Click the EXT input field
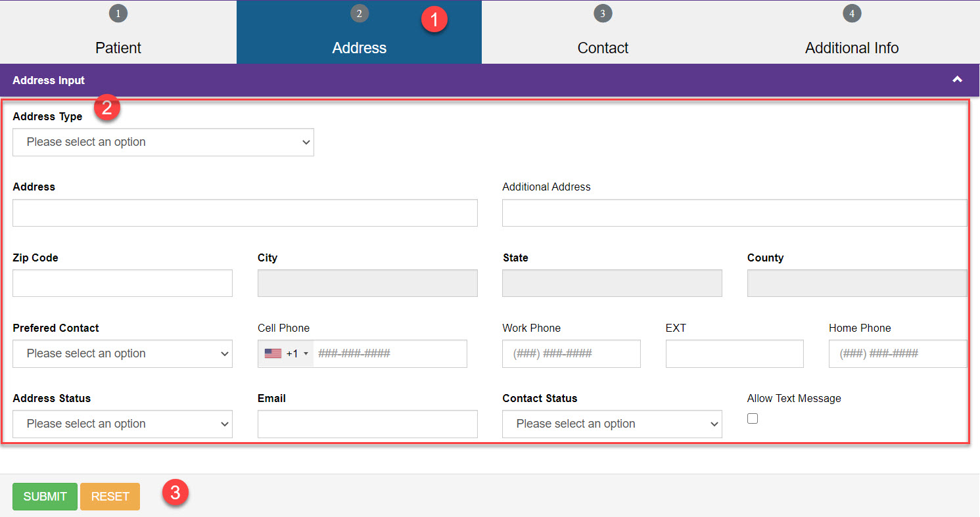Screen dimensions: 980x517 (735, 353)
